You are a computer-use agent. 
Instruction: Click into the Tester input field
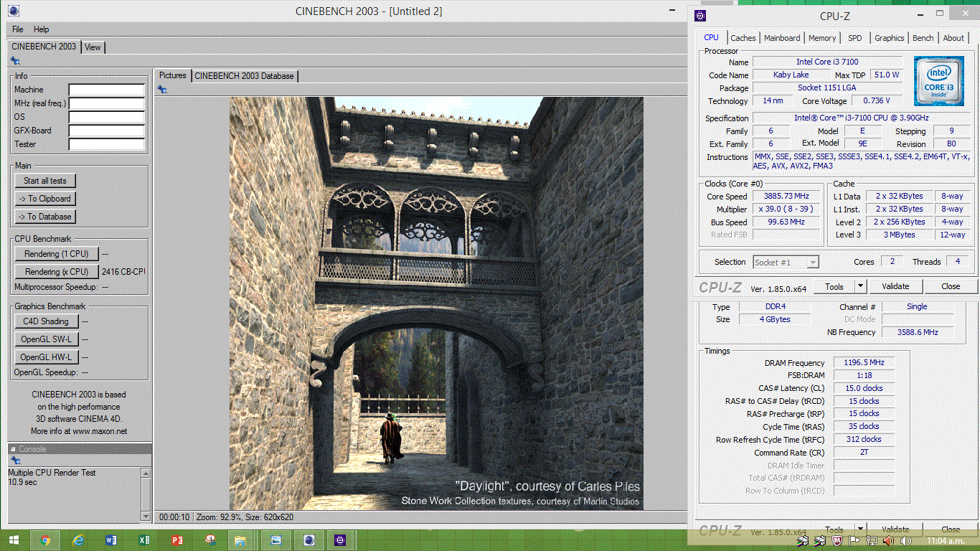click(107, 145)
